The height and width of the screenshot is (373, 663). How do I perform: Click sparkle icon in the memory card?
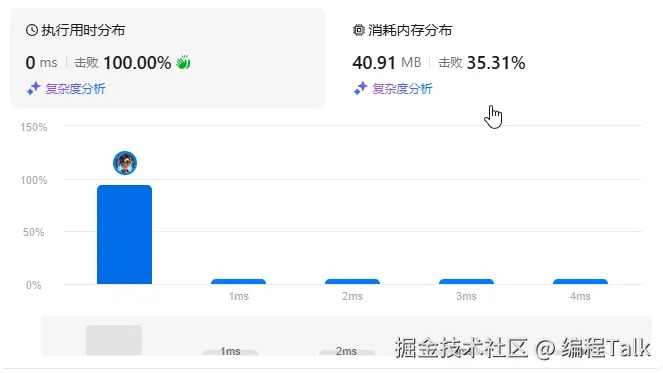tap(360, 88)
